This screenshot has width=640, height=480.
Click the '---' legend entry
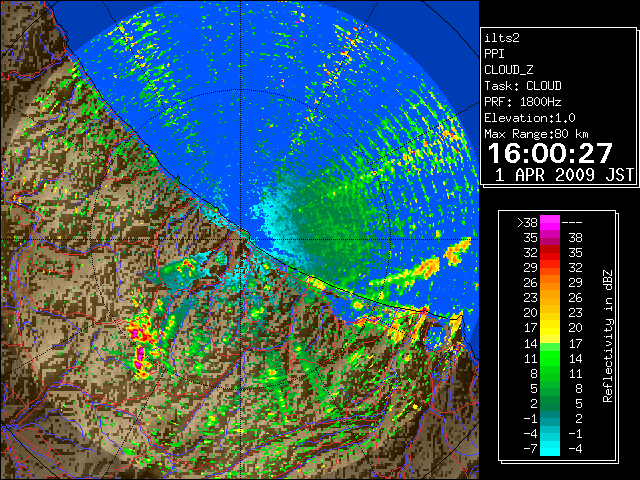point(572,223)
